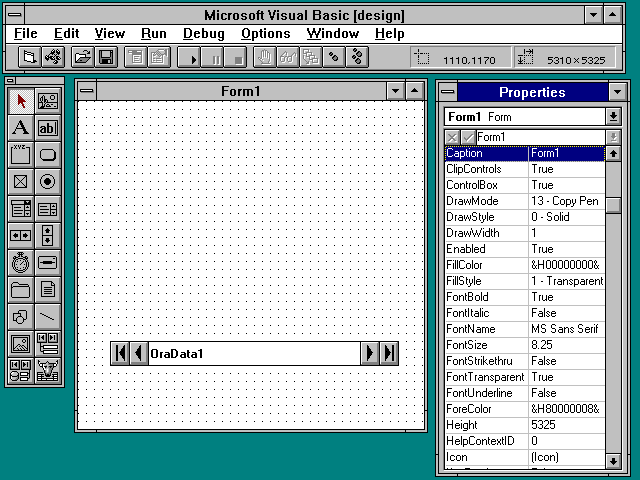Click the OraData1 next-record arrow button
Viewport: 640px width, 480px height.
(x=369, y=353)
